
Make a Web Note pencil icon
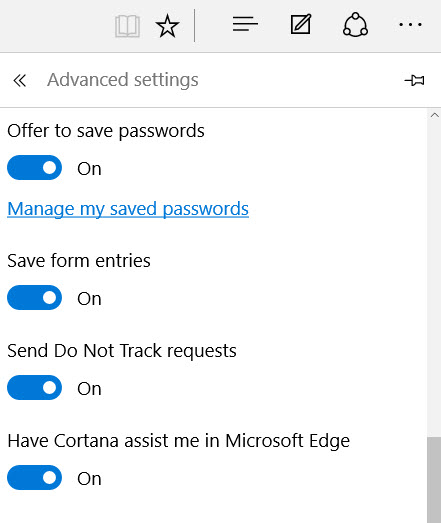click(x=301, y=24)
